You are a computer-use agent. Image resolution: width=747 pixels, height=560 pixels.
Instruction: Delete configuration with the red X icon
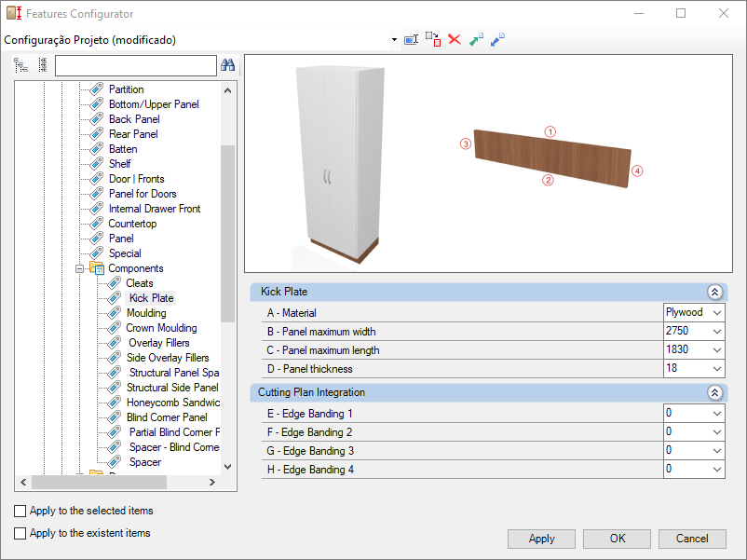pyautogui.click(x=455, y=39)
